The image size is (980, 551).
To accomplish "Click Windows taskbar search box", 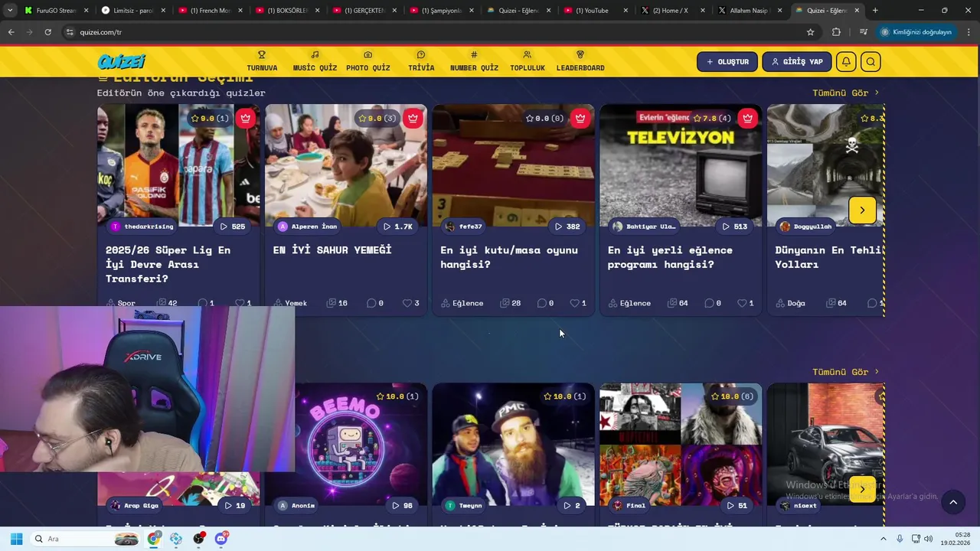I will click(x=86, y=539).
